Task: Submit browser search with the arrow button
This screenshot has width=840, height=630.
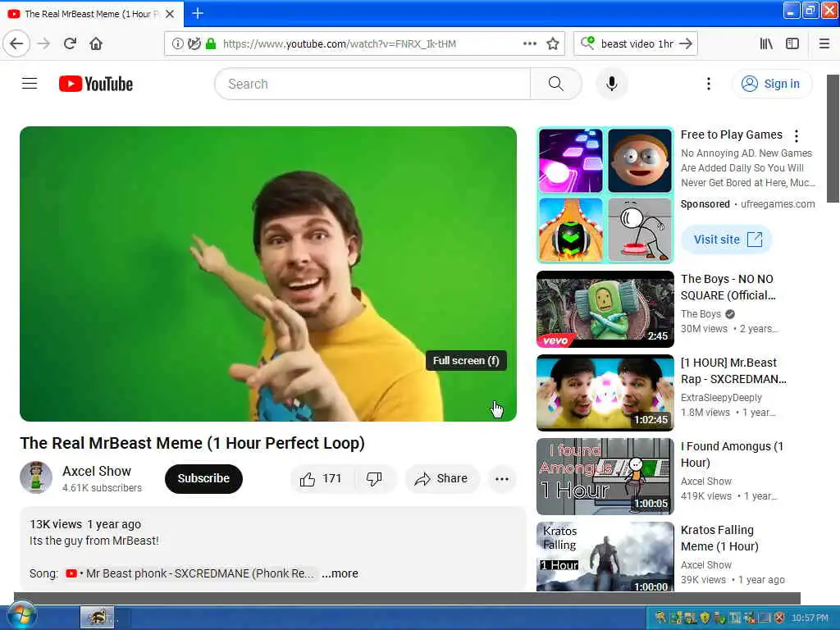Action: pyautogui.click(x=685, y=43)
